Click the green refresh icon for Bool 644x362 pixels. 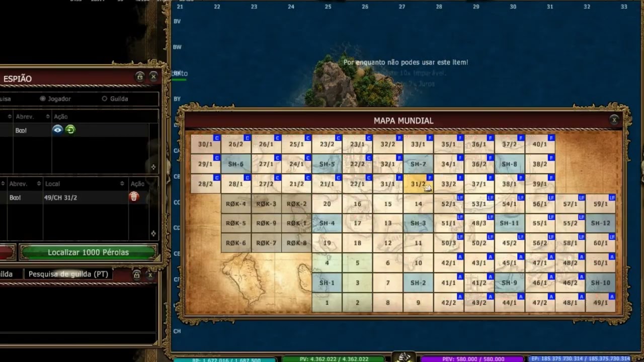70,130
